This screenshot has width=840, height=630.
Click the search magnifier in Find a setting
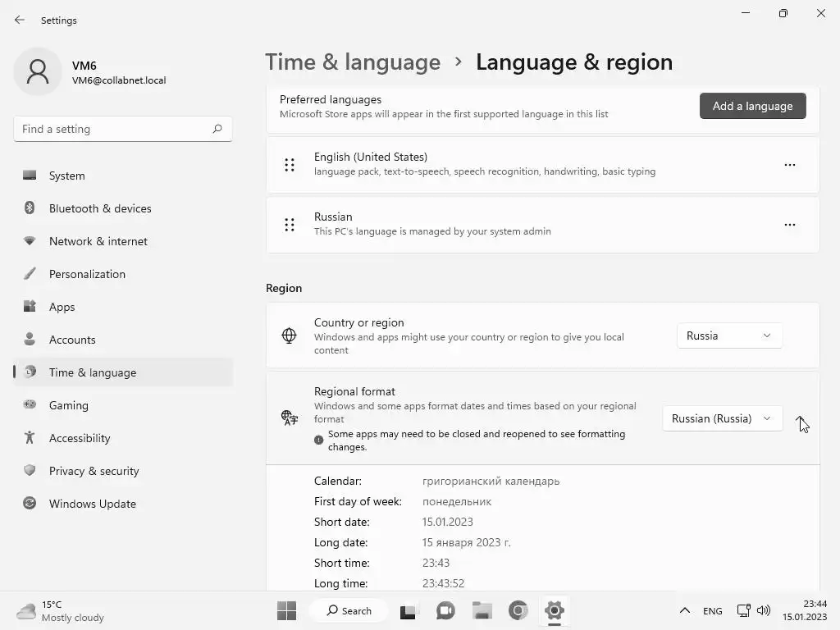(x=217, y=129)
